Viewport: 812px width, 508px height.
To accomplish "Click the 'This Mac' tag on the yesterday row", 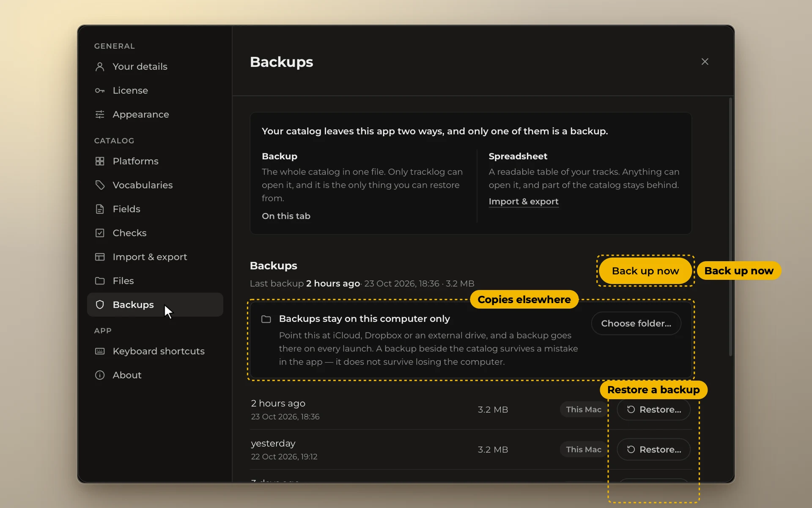I will pos(584,449).
